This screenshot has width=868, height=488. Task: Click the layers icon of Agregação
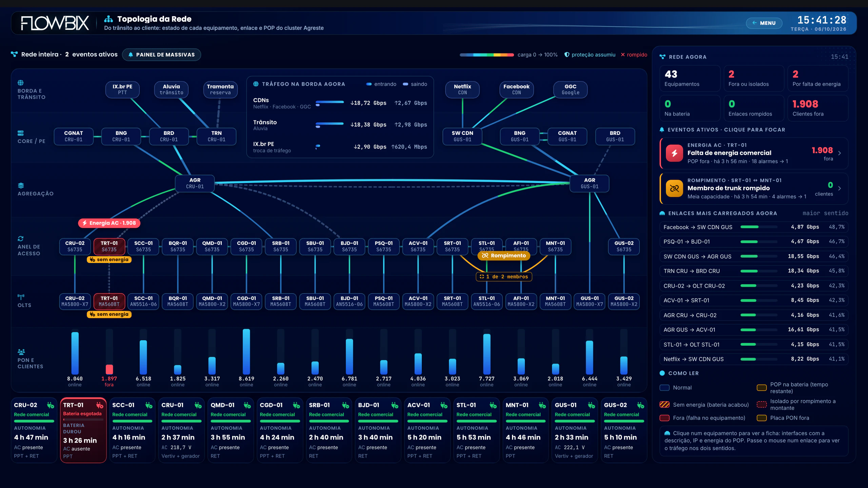pyautogui.click(x=21, y=185)
